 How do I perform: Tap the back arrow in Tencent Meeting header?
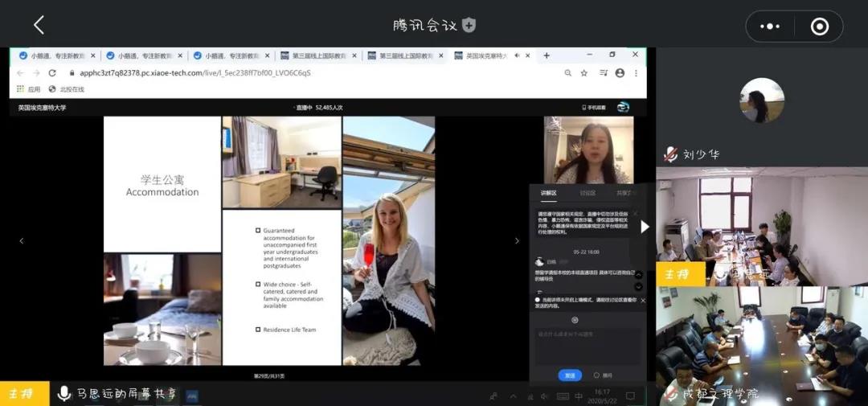coord(39,26)
